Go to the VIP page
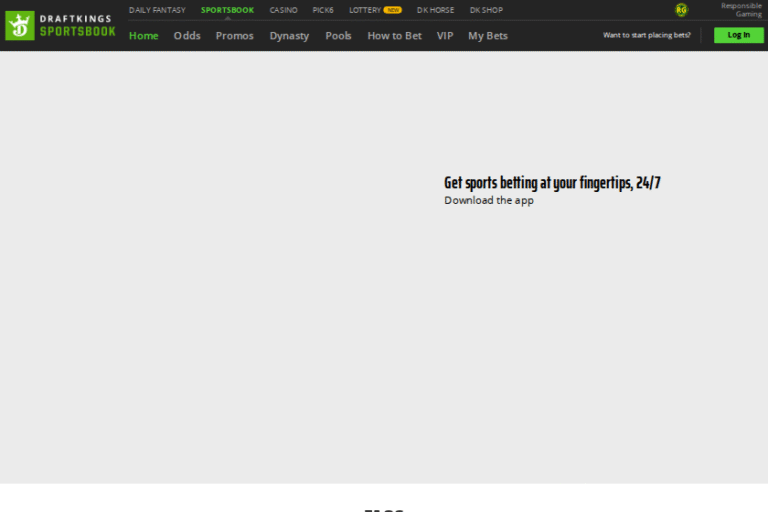The width and height of the screenshot is (768, 512). click(x=445, y=36)
